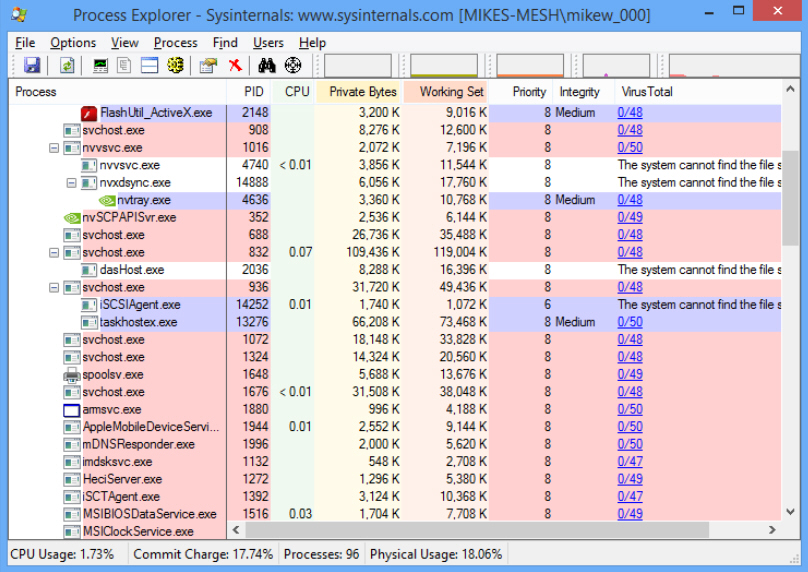The width and height of the screenshot is (808, 572).
Task: Click PID 14888 in nvxdsync.exe row
Action: (x=252, y=183)
